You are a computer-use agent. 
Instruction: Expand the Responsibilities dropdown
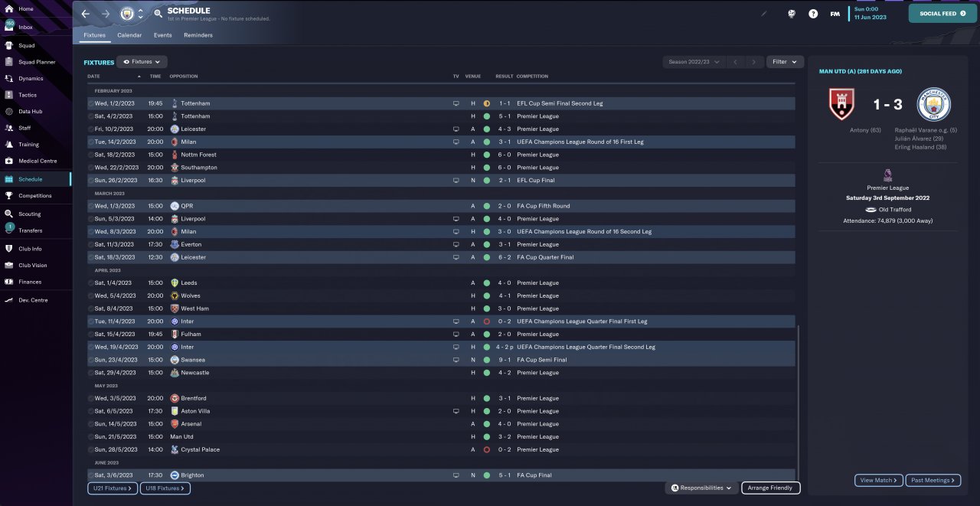tap(701, 488)
